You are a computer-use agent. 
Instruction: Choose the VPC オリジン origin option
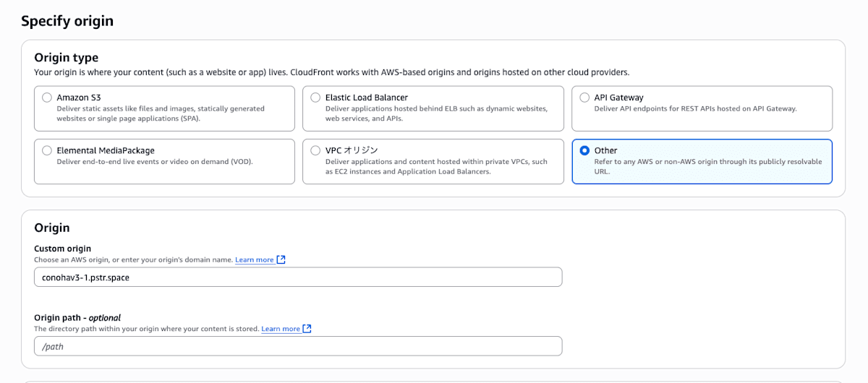tap(315, 150)
